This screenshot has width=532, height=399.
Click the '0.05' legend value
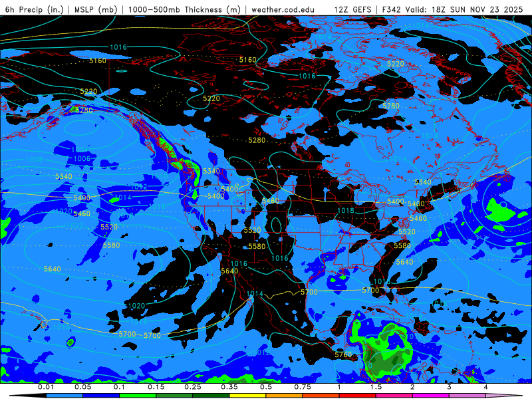click(x=82, y=387)
